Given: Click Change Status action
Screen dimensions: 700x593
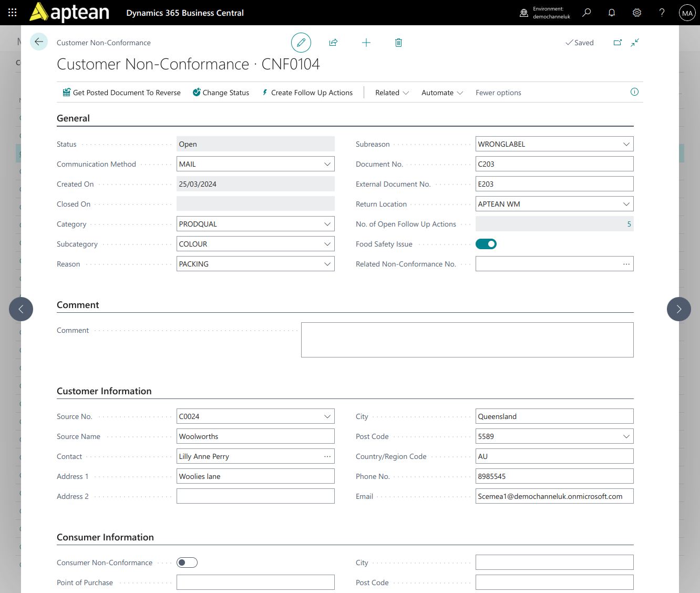Looking at the screenshot, I should pyautogui.click(x=221, y=93).
